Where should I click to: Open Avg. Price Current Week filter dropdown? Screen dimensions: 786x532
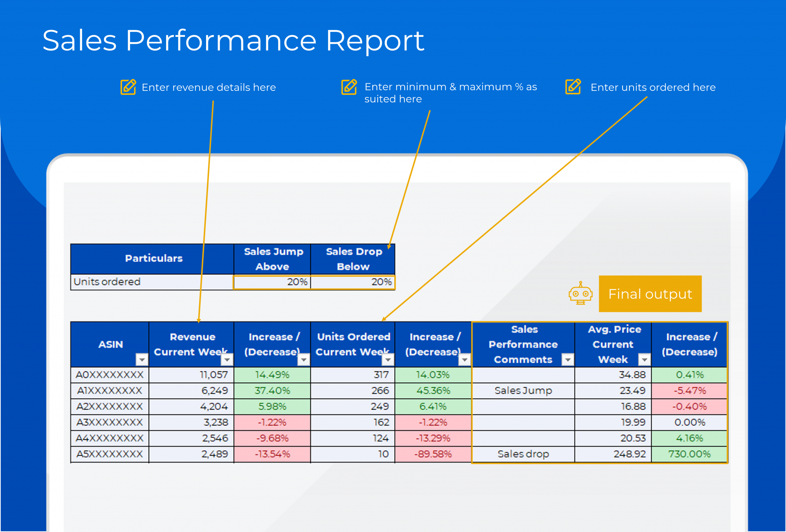[644, 359]
